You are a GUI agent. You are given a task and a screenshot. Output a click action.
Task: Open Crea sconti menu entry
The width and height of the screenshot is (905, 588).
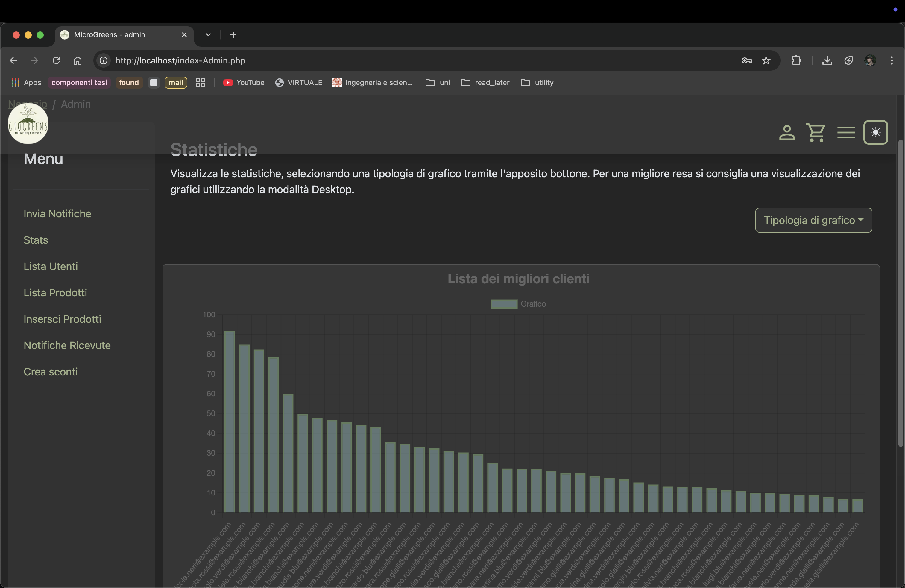pyautogui.click(x=51, y=372)
